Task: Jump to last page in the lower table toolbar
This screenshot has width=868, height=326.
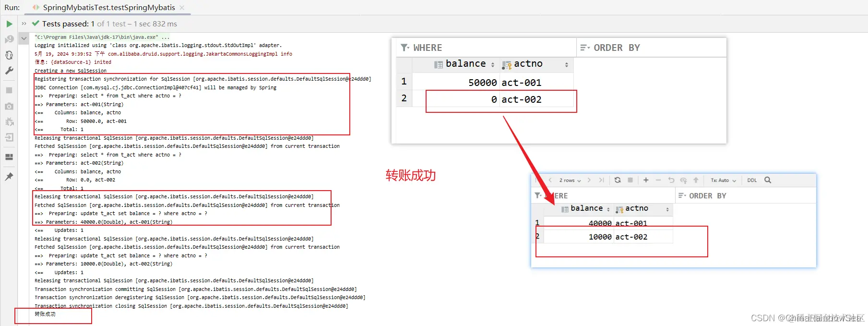Action: pyautogui.click(x=601, y=180)
